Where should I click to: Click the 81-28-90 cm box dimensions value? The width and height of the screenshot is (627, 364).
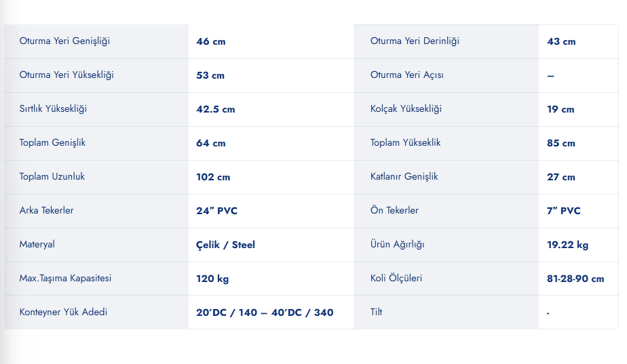(575, 279)
